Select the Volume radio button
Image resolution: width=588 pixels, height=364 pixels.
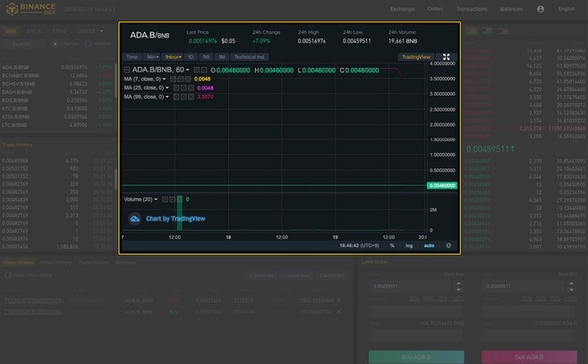click(88, 44)
